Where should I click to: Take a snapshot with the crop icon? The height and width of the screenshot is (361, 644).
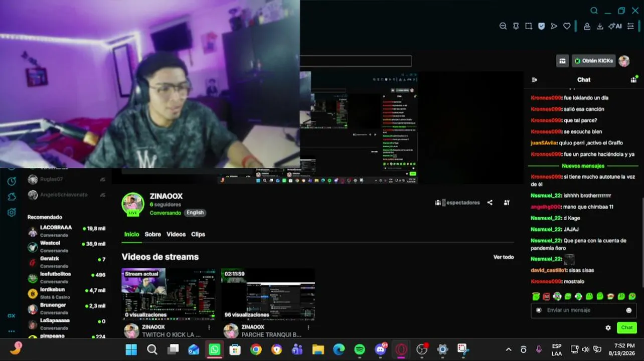529,26
